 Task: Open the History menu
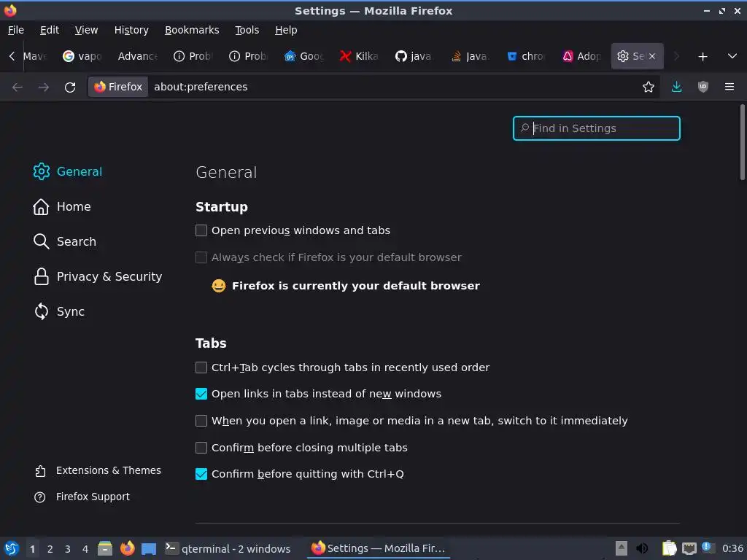coord(131,30)
